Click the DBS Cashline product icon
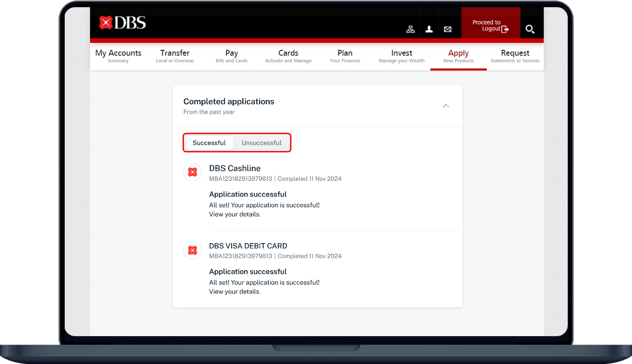632x364 pixels. pos(193,172)
